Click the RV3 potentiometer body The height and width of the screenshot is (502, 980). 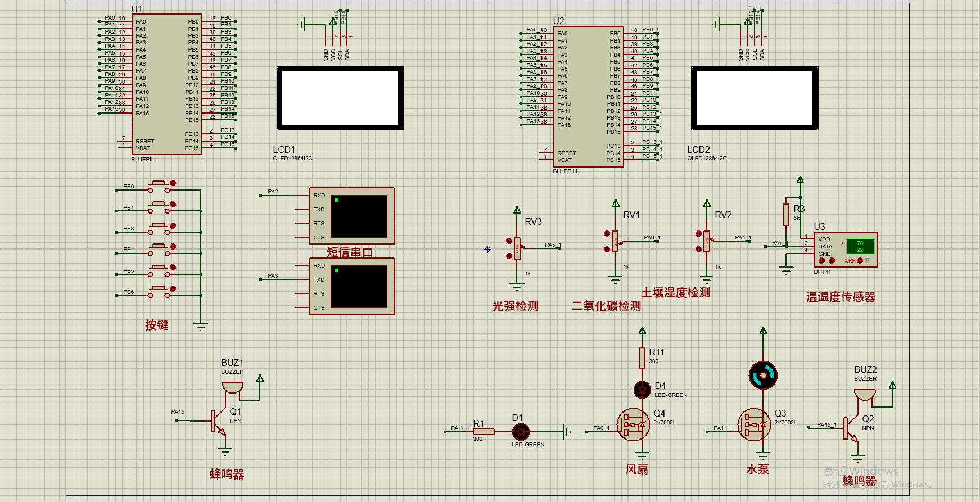coord(517,248)
